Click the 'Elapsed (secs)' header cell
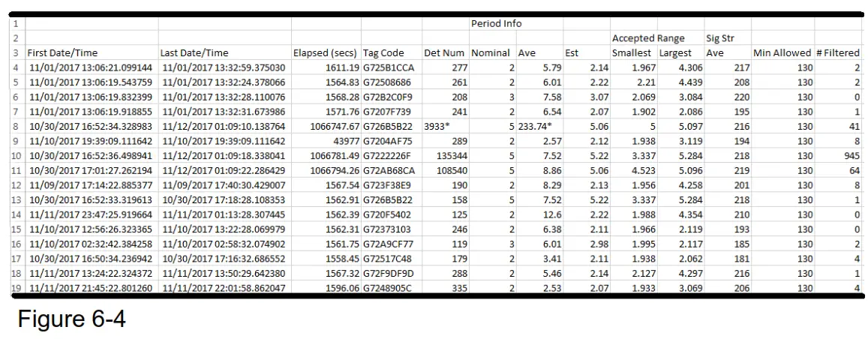This screenshot has height=342, width=868. click(326, 52)
